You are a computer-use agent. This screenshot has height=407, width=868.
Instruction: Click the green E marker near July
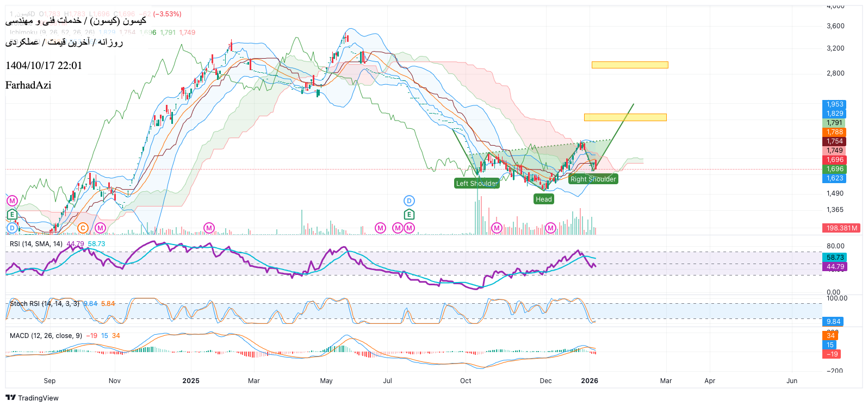(x=409, y=215)
